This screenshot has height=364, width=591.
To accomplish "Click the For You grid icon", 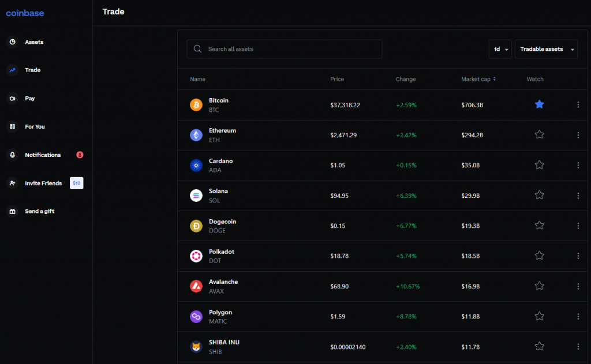I will 13,126.
